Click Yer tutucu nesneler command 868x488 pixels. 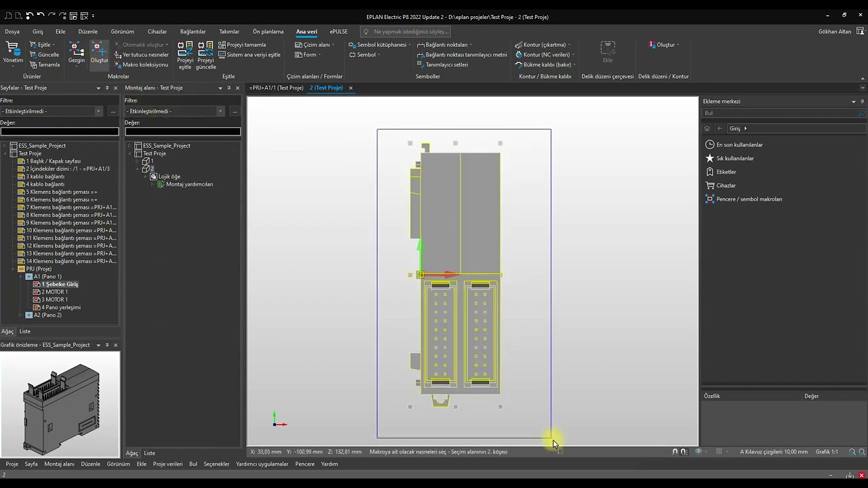tap(141, 55)
